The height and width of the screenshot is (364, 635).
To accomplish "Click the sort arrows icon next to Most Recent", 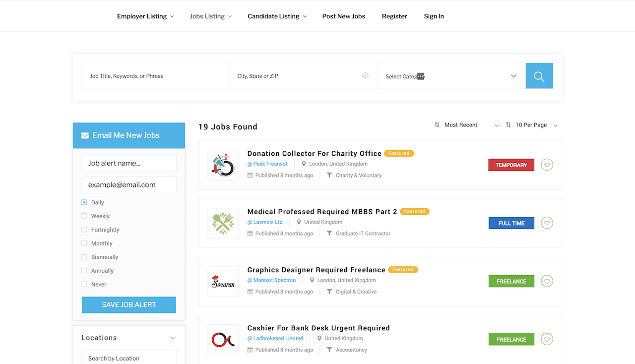I will 437,124.
